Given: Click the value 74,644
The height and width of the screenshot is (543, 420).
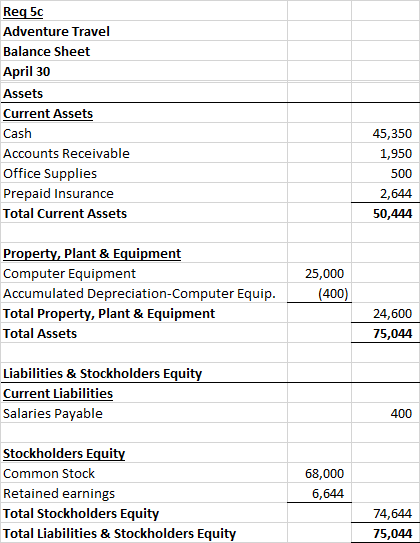Looking at the screenshot, I should tap(393, 514).
